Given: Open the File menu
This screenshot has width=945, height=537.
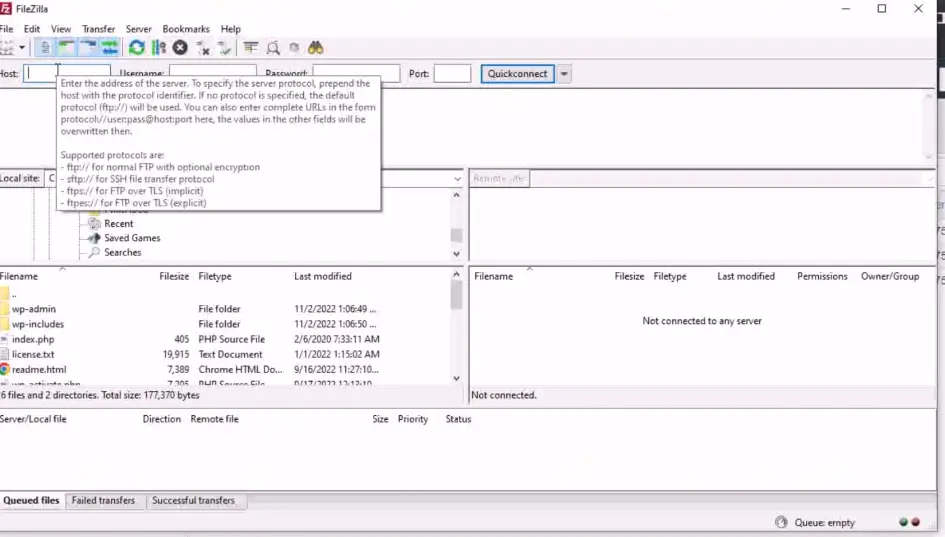Looking at the screenshot, I should point(6,29).
